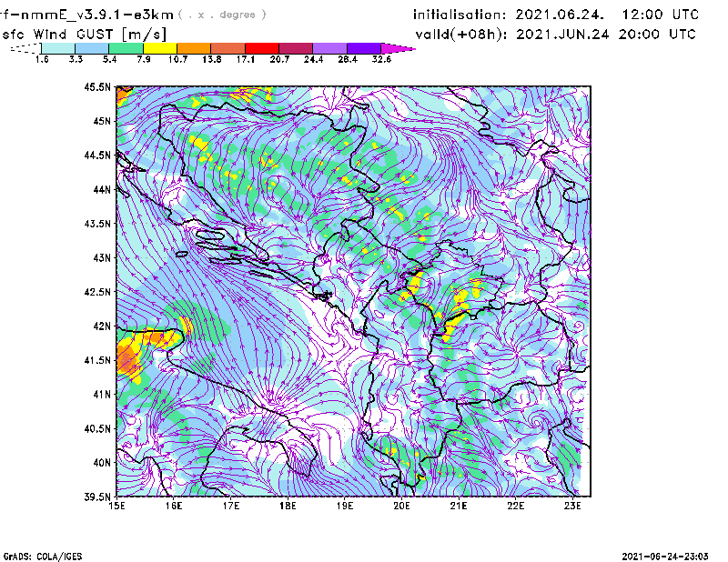This screenshot has height=562, width=728.
Task: Click the legend value '10.7'
Action: (177, 59)
